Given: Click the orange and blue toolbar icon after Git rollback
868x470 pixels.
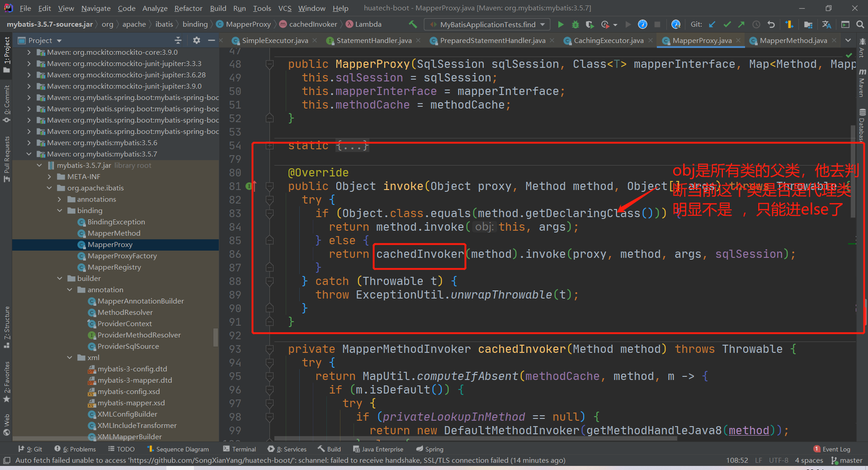Looking at the screenshot, I should click(789, 24).
